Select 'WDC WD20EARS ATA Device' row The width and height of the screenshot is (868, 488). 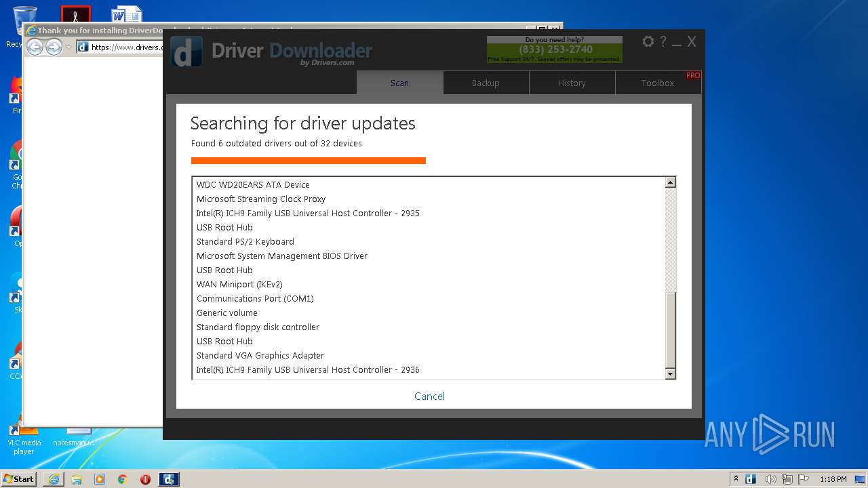(x=429, y=184)
